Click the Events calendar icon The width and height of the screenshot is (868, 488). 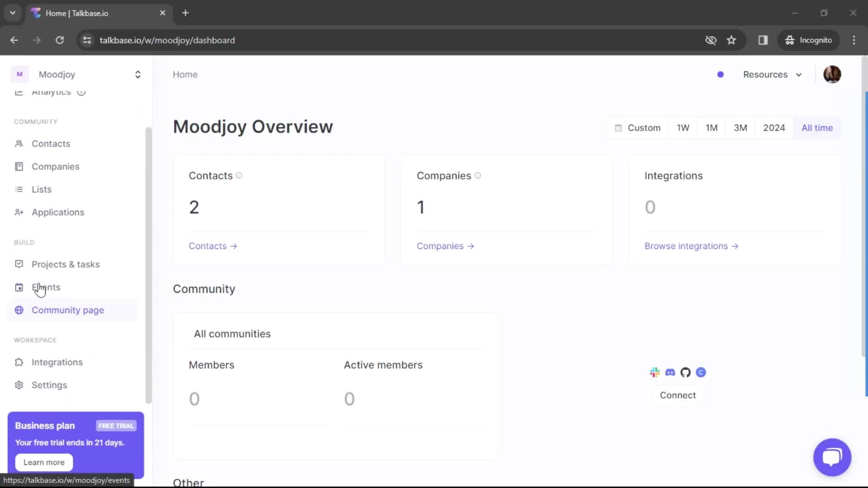click(19, 287)
